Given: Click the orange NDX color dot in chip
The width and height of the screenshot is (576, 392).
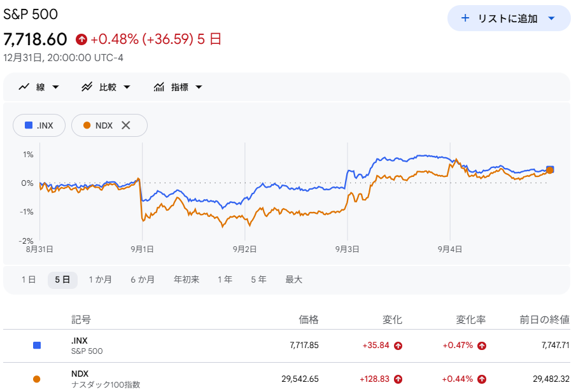Looking at the screenshot, I should click(87, 125).
